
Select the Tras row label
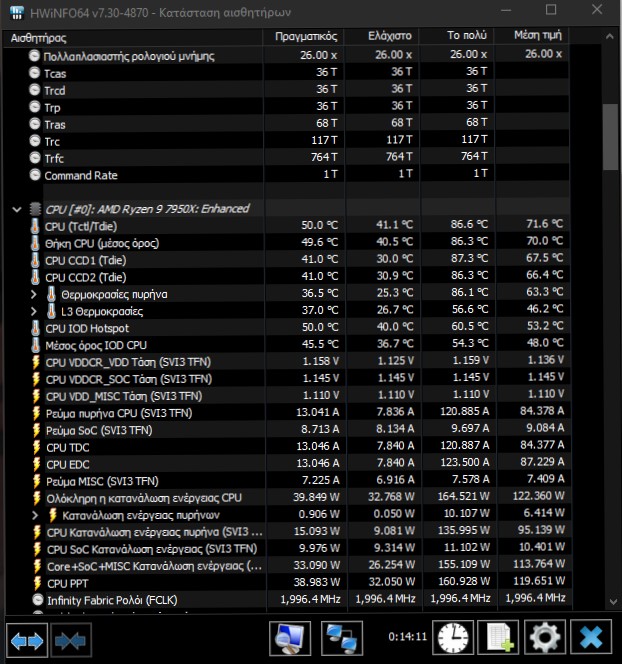[x=55, y=125]
